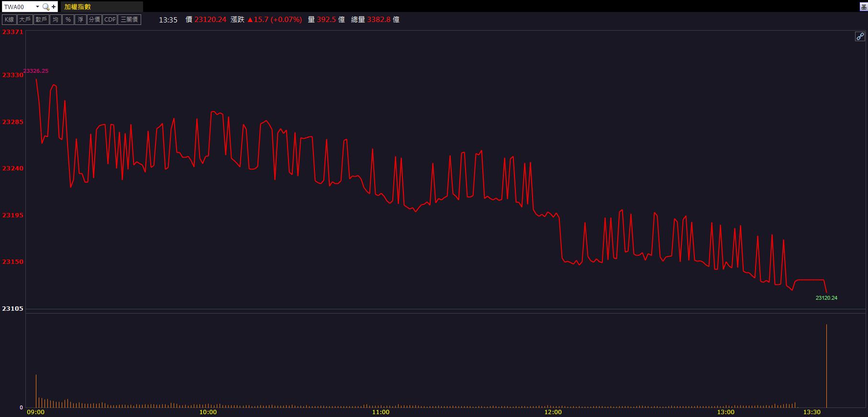Click the 23371 price axis label
This screenshot has width=868, height=417.
coord(13,32)
